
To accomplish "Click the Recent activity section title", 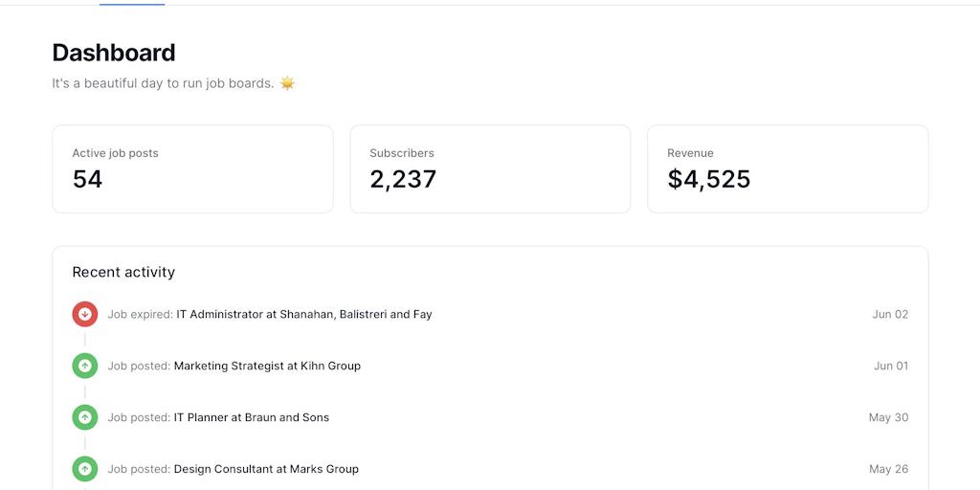I will [x=123, y=272].
